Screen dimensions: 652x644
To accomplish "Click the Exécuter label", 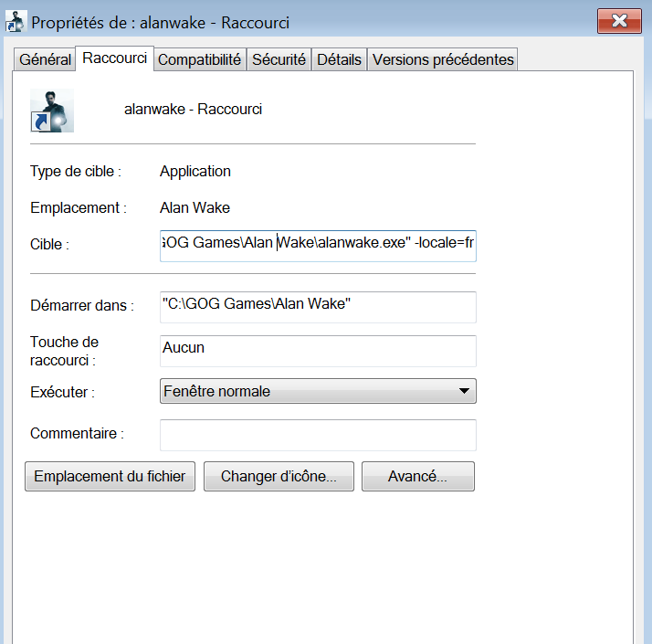I will click(62, 392).
